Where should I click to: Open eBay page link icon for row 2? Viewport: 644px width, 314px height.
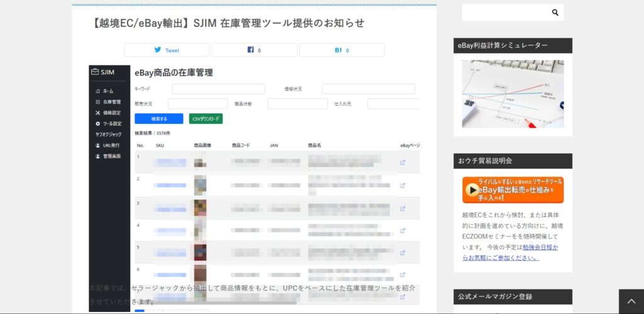coord(402,186)
